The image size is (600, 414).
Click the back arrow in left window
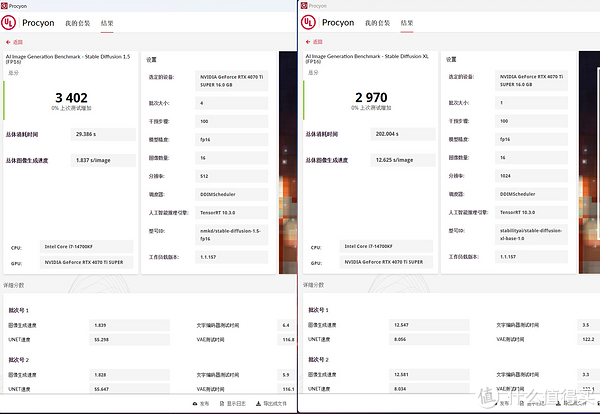(x=8, y=42)
